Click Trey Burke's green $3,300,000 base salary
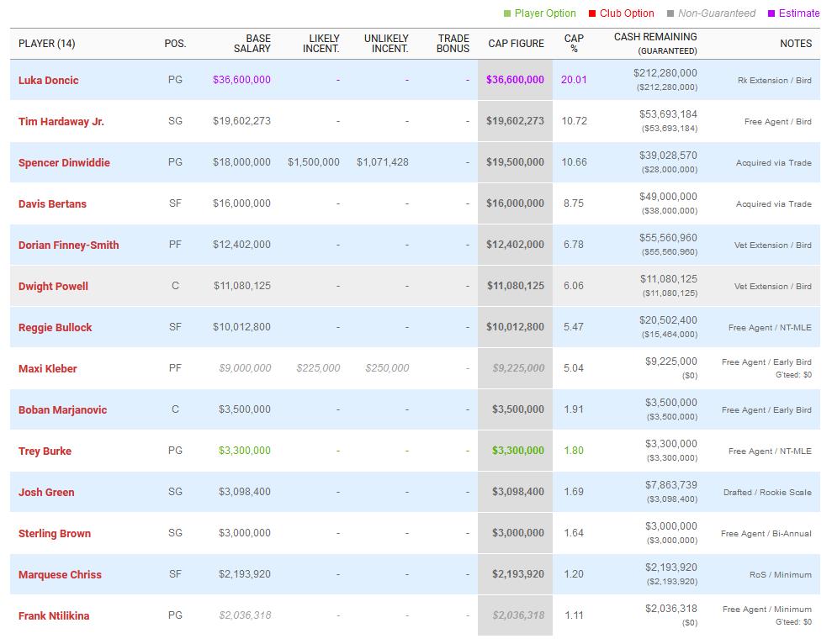Image resolution: width=832 pixels, height=644 pixels. click(245, 451)
